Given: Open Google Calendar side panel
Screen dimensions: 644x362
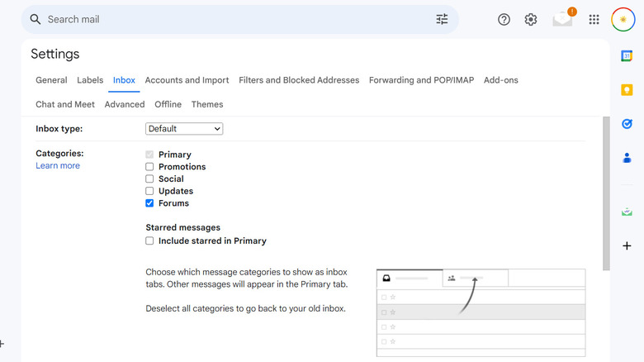Looking at the screenshot, I should pos(627,56).
